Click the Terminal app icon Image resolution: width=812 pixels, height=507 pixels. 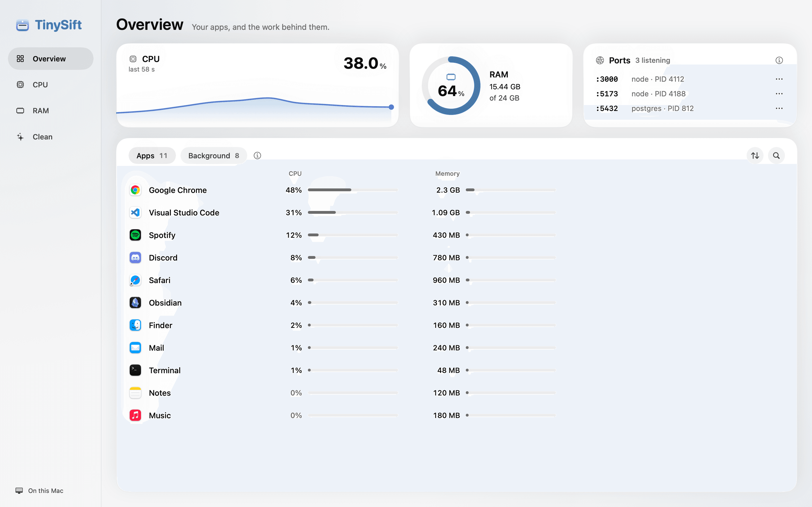coord(135,370)
